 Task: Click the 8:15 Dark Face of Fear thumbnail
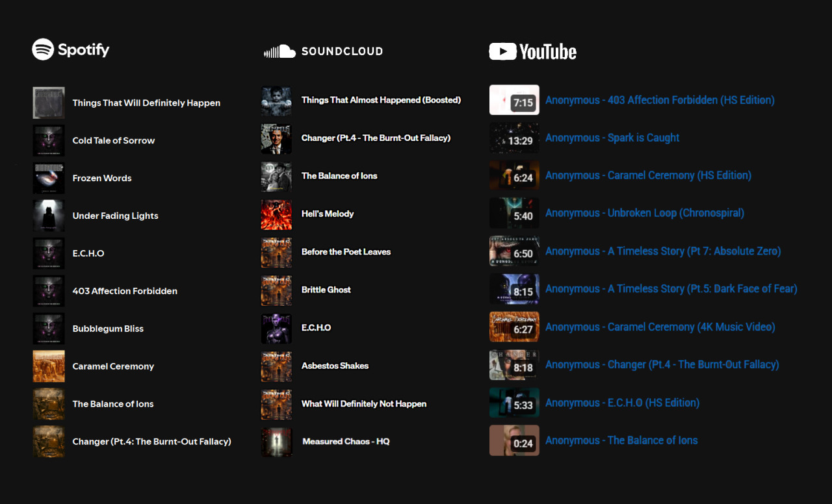(514, 289)
